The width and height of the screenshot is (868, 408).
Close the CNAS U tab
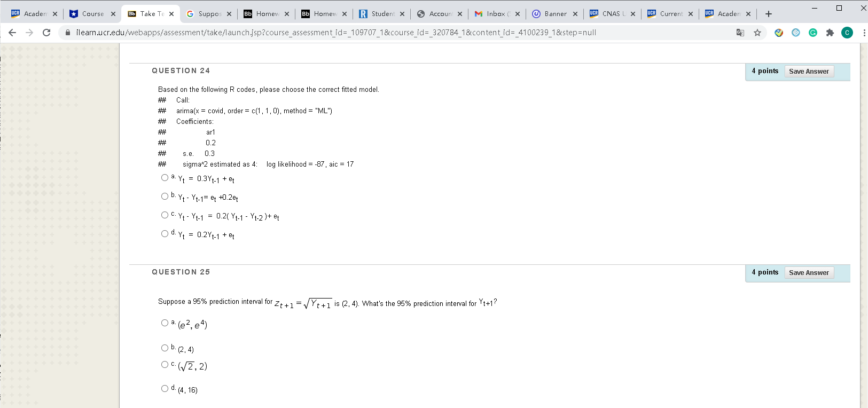click(633, 14)
